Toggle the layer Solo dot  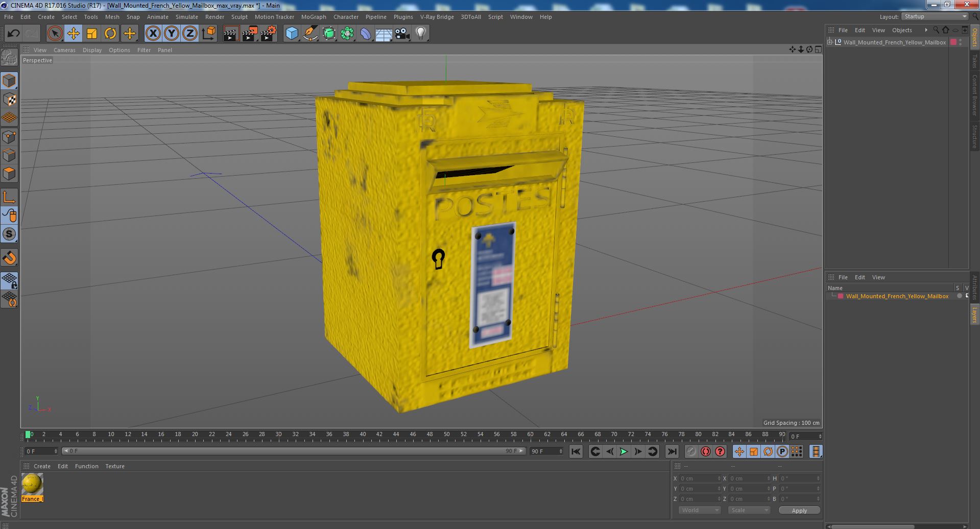click(959, 296)
